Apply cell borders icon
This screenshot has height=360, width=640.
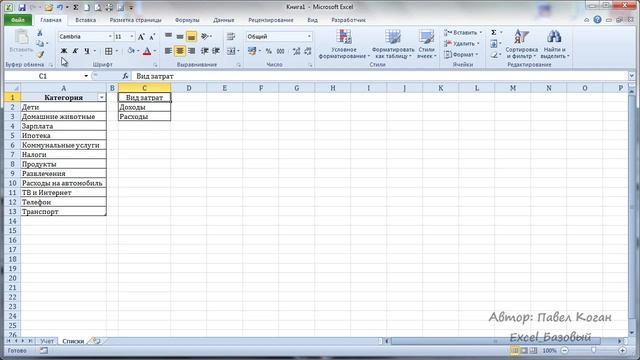click(109, 51)
